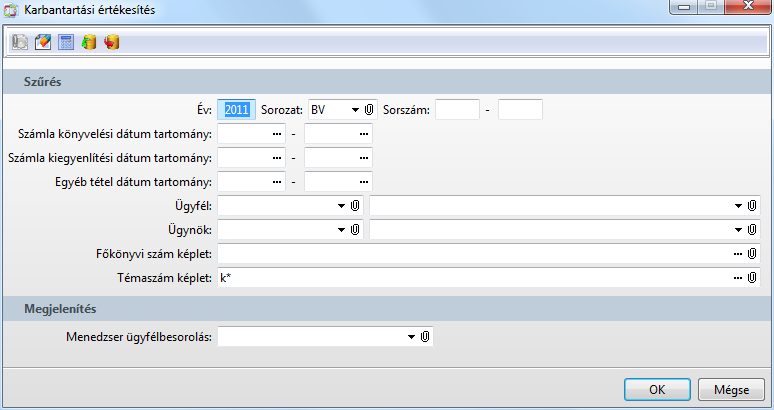Click the gold database red-arrow icon

112,42
